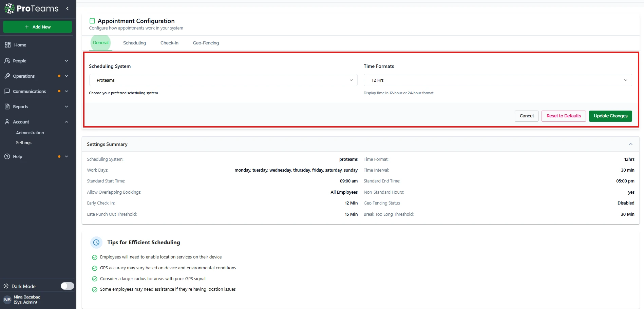
Task: Click the ProTeams logo icon
Action: pyautogui.click(x=10, y=8)
